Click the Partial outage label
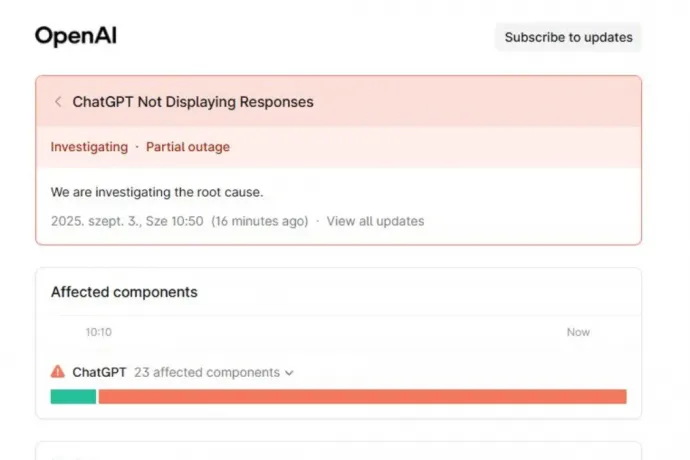Screen dimensions: 690x460 pyautogui.click(x=188, y=147)
